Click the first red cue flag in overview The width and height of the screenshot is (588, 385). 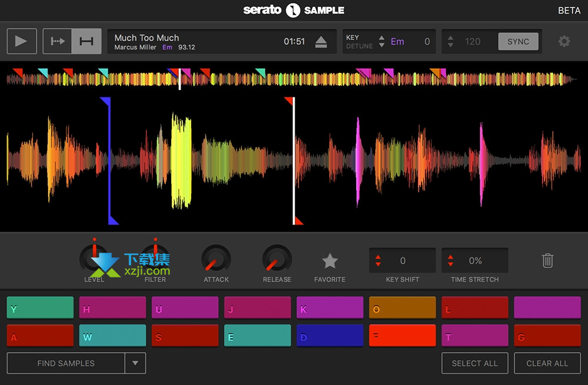(x=18, y=72)
